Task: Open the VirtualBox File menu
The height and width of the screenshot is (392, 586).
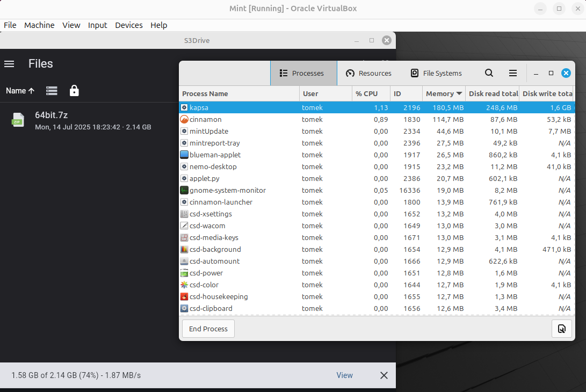Action: tap(10, 25)
